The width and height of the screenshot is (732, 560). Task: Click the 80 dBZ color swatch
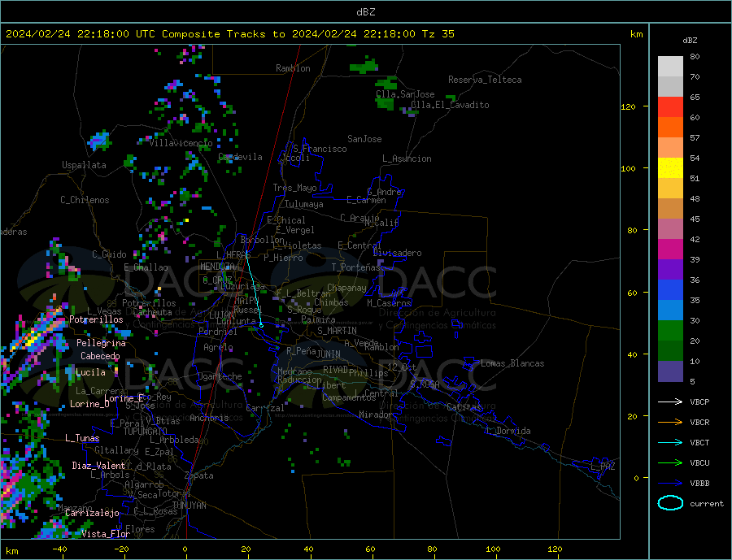click(x=670, y=67)
